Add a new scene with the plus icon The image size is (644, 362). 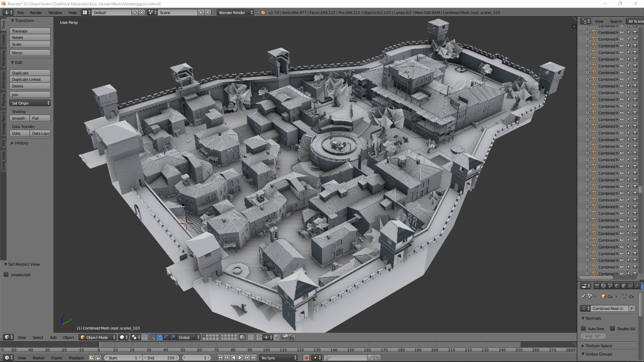pos(201,12)
